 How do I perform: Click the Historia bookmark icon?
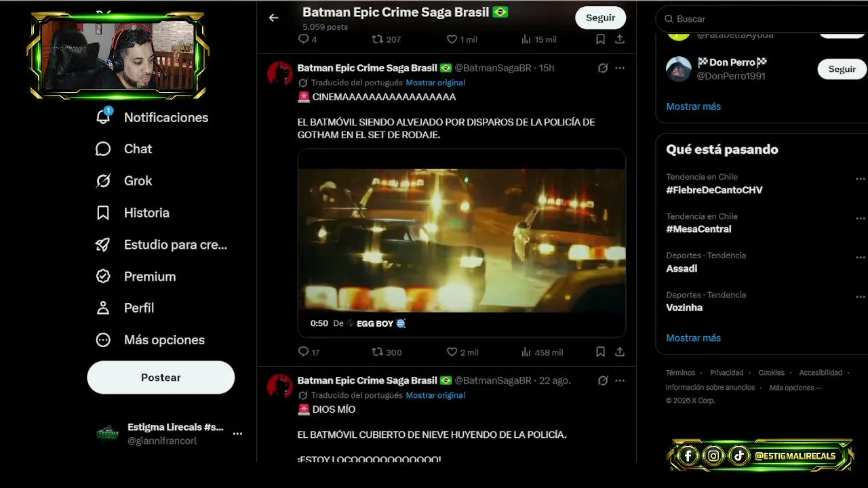tap(103, 213)
